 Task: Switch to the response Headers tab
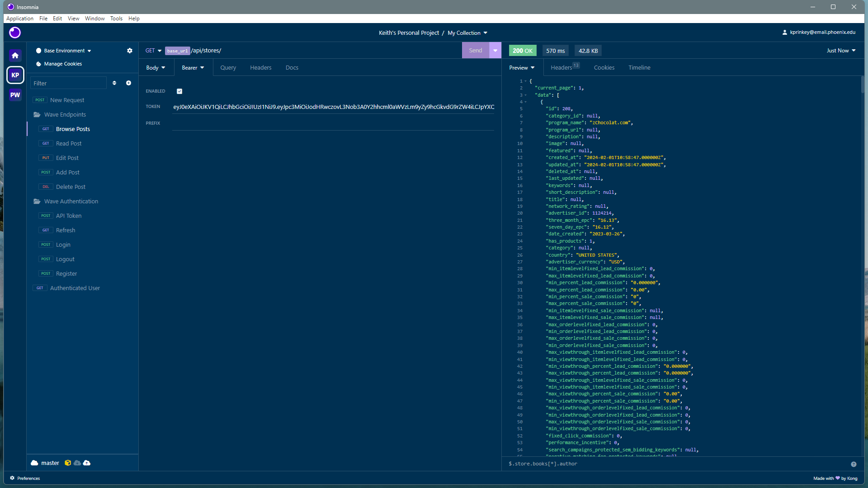(x=565, y=67)
